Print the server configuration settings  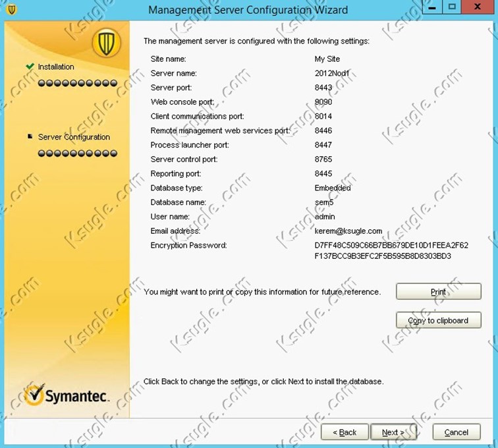439,291
